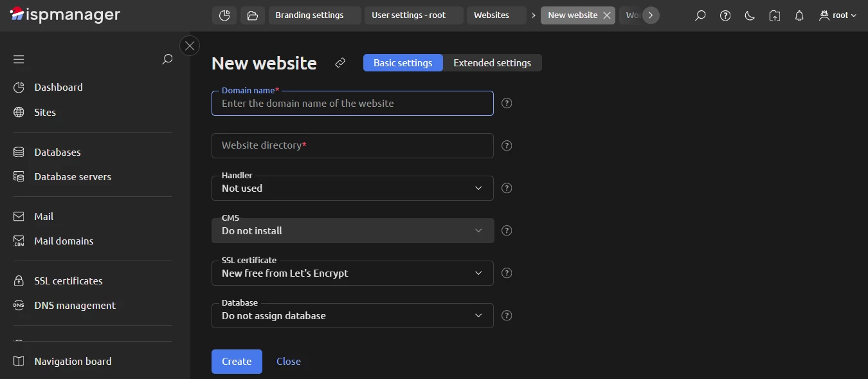
Task: Click the Domain name input field
Action: [352, 103]
